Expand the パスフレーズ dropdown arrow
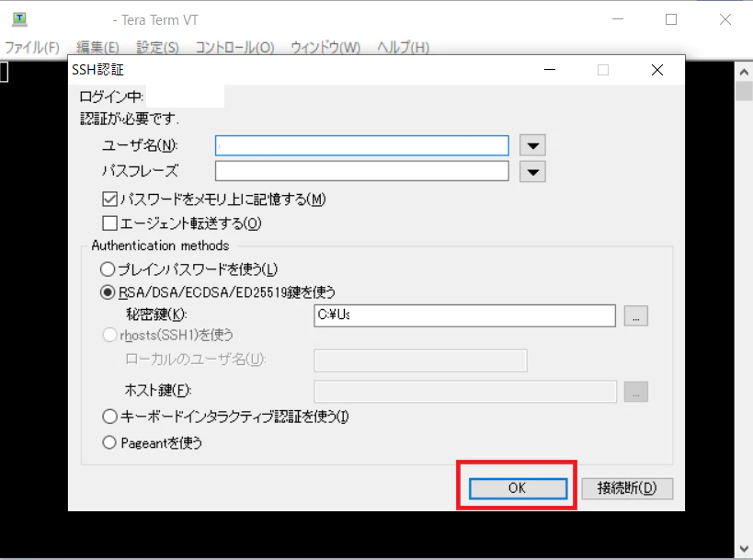Image resolution: width=753 pixels, height=560 pixels. 532,171
